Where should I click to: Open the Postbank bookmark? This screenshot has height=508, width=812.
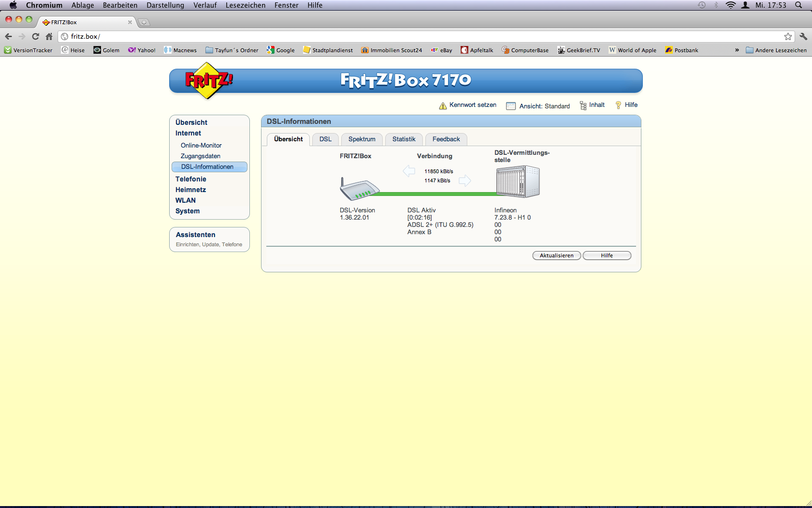click(x=682, y=50)
